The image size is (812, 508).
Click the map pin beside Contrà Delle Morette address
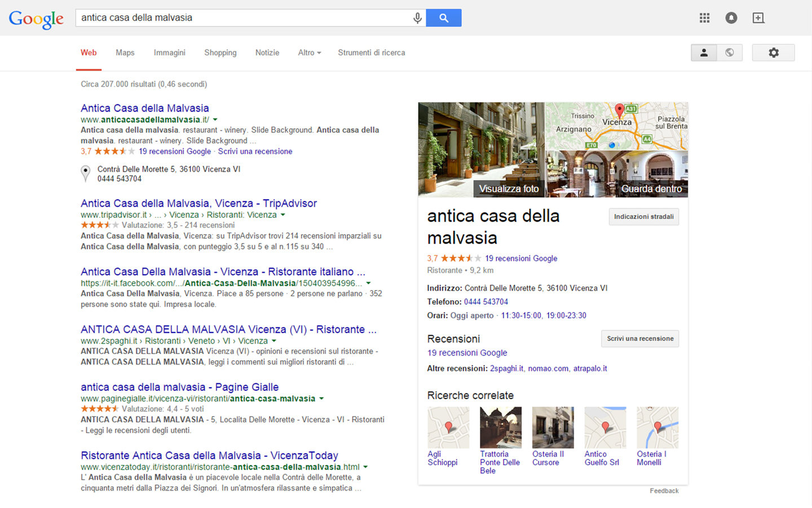(x=86, y=173)
